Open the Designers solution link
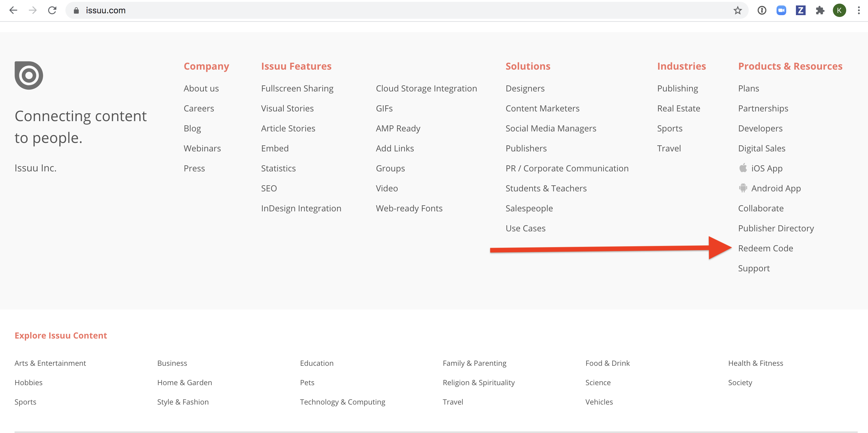Image resolution: width=868 pixels, height=433 pixels. (525, 88)
